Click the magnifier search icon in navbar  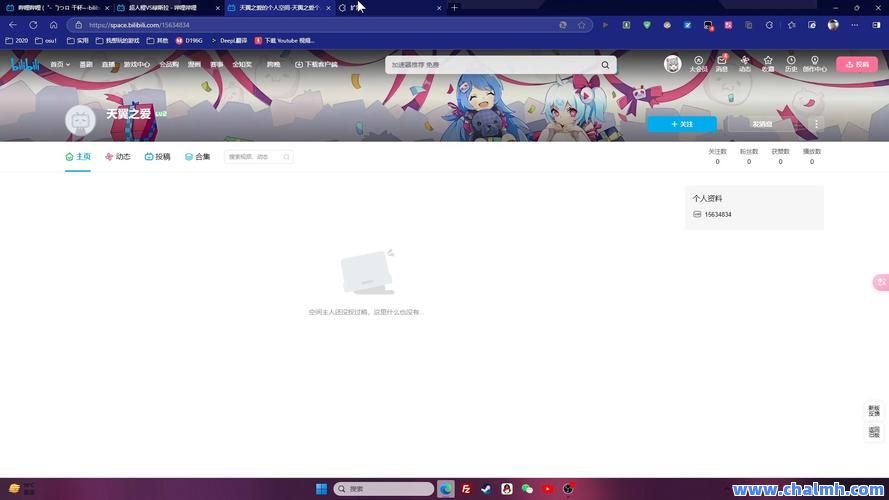(x=605, y=65)
